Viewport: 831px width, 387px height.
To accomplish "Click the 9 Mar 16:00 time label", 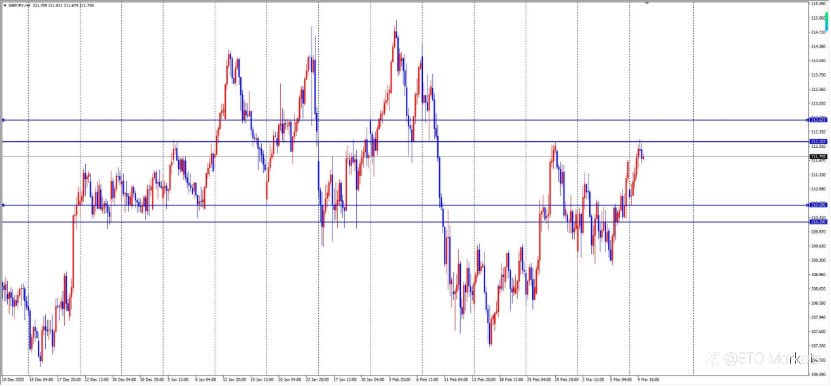I will (648, 380).
